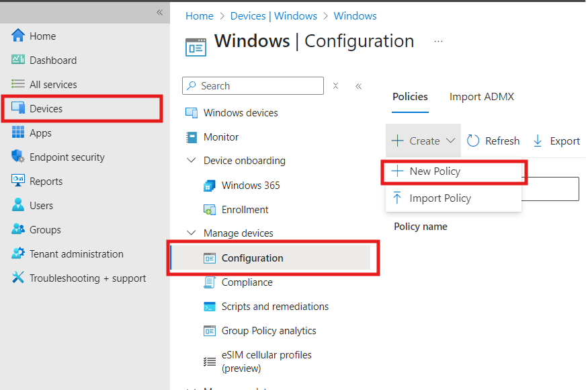
Task: Open Compliance under Manage devices
Action: (x=247, y=282)
